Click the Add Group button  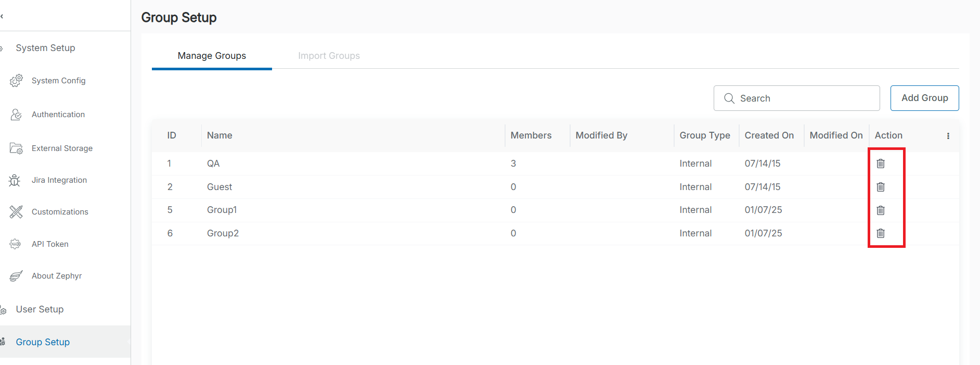click(924, 98)
